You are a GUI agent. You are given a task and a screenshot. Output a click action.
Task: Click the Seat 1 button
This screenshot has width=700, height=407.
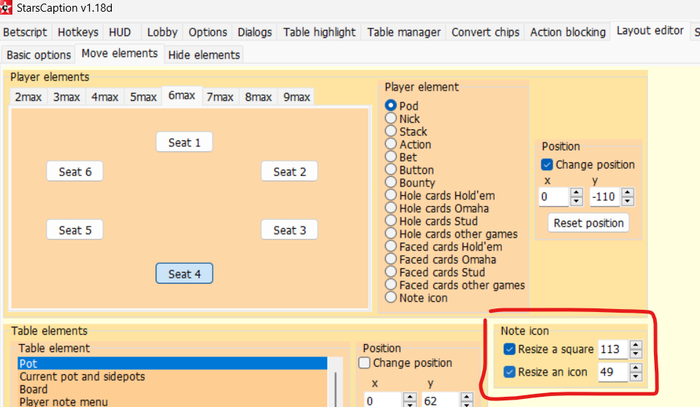[x=184, y=142]
